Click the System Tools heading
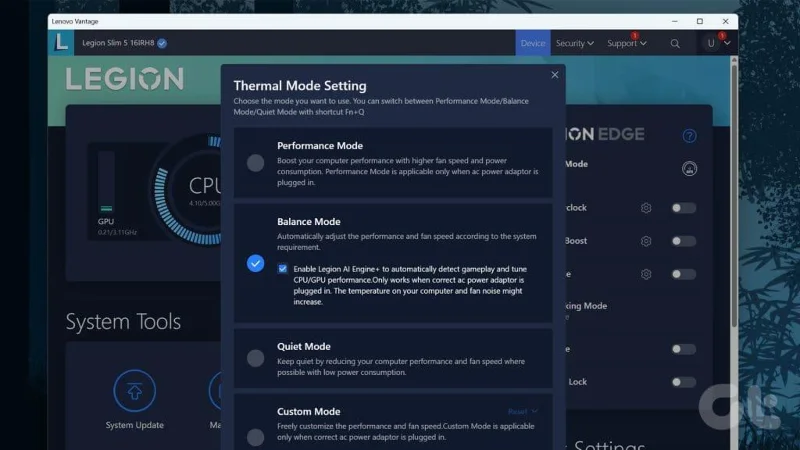 tap(123, 321)
